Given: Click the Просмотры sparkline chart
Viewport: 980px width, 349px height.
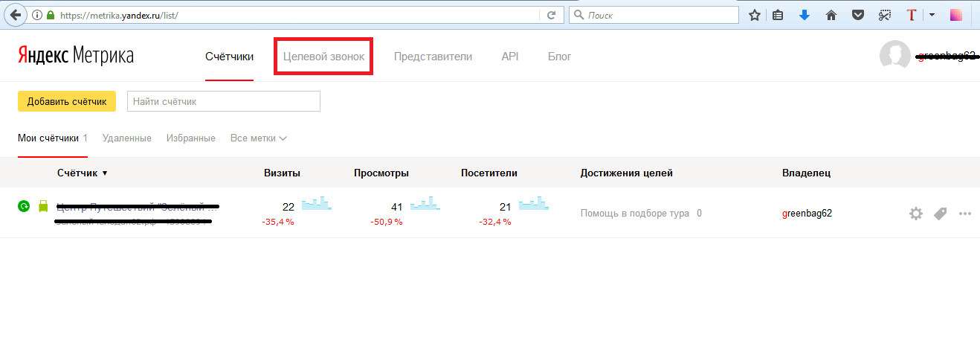Looking at the screenshot, I should click(x=425, y=203).
